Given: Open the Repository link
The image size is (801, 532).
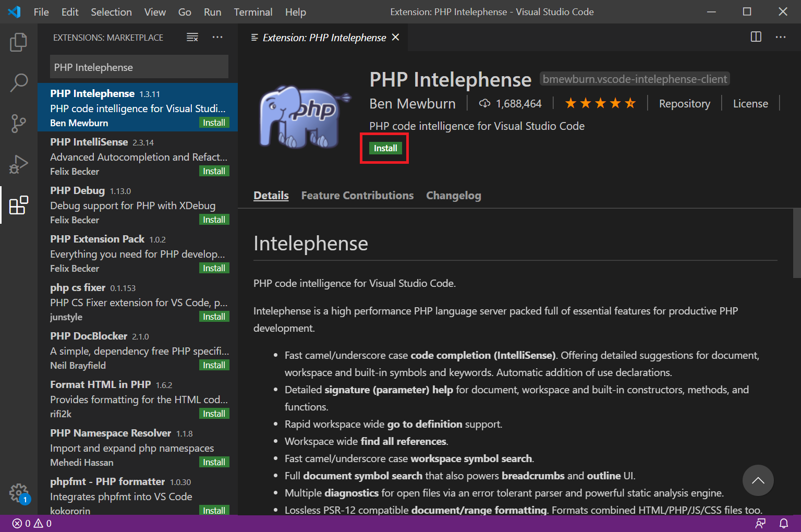Looking at the screenshot, I should [x=684, y=104].
